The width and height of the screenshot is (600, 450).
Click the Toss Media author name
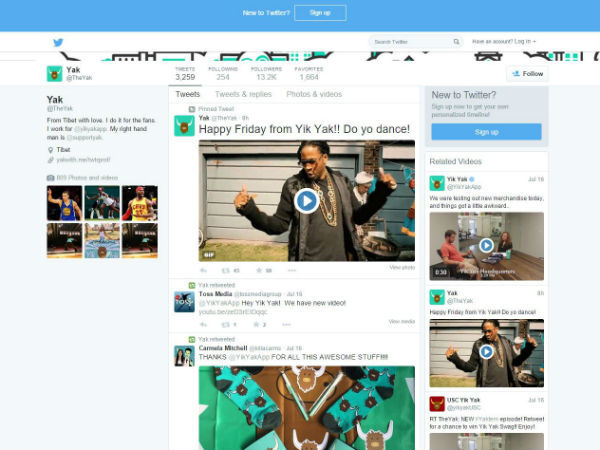215,294
